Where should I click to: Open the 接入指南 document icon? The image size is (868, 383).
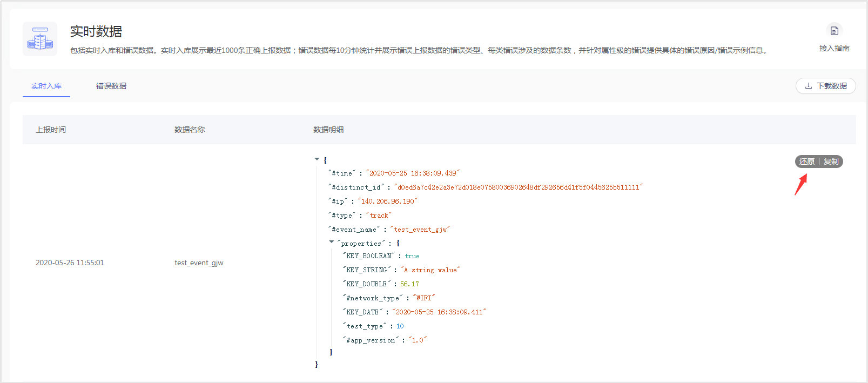coord(835,31)
